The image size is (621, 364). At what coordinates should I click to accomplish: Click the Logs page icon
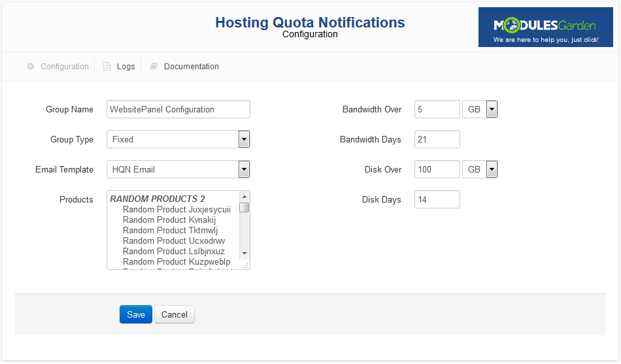[x=107, y=67]
